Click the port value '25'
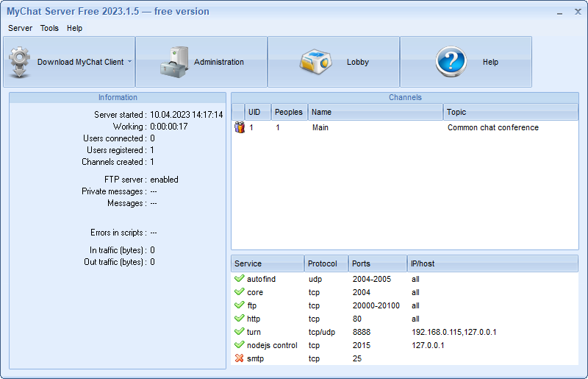 [357, 358]
